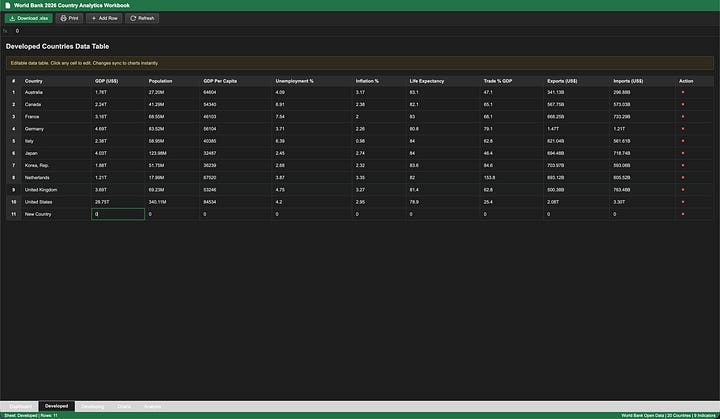Viewport: 720px width, 419px height.
Task: Click Japan's population value 123.98M
Action: (x=172, y=153)
